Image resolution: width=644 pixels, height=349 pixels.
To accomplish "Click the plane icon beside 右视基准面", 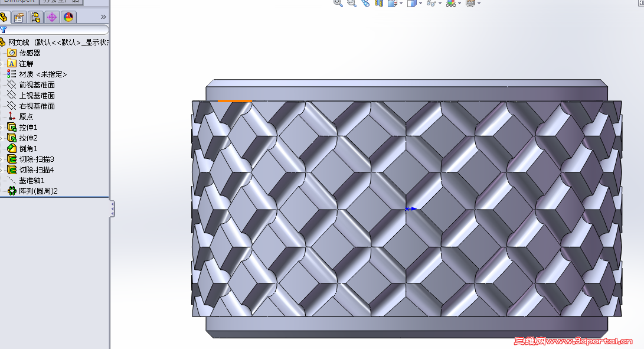I will (x=12, y=106).
